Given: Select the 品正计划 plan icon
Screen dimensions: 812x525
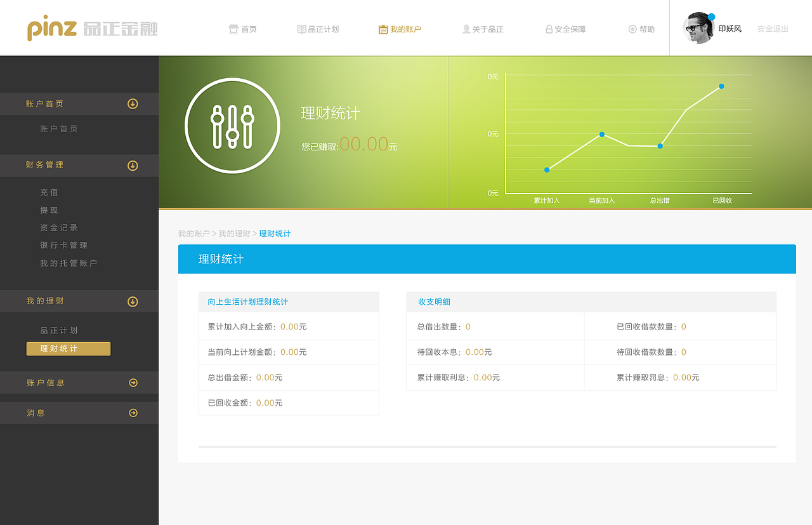Looking at the screenshot, I should point(301,29).
